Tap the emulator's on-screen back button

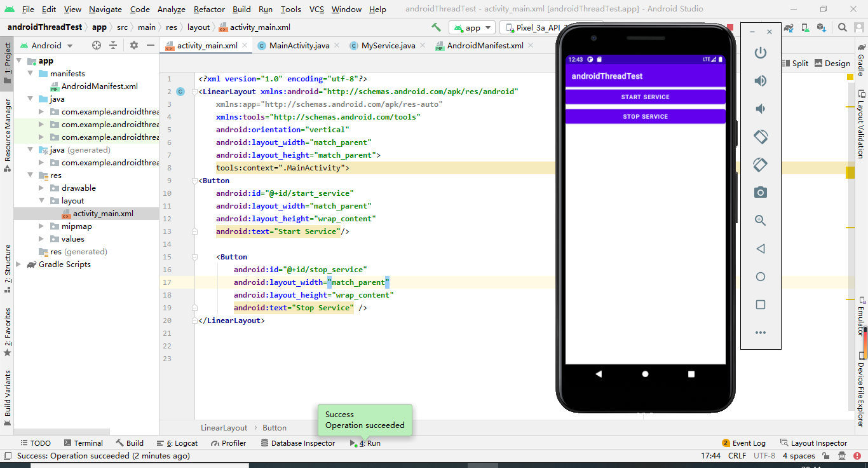pyautogui.click(x=599, y=374)
